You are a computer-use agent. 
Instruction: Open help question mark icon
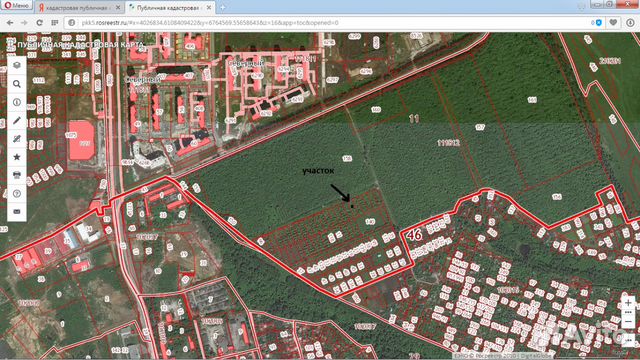(17, 193)
